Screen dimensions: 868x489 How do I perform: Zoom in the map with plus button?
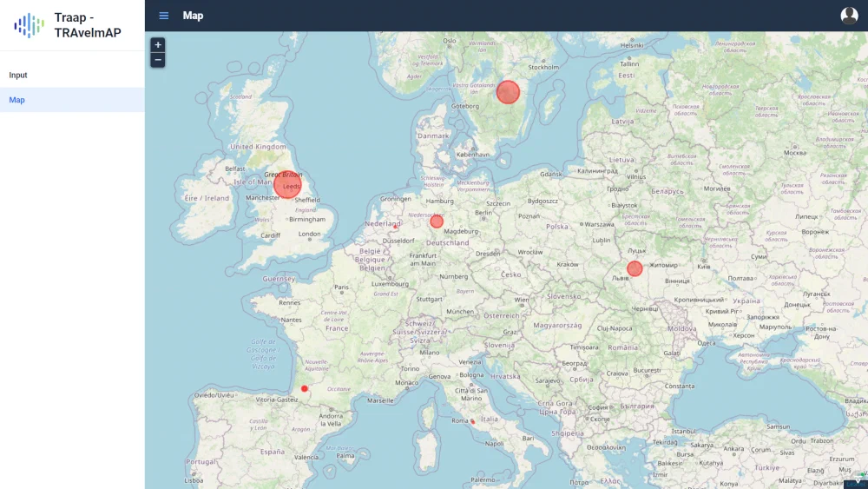[158, 45]
